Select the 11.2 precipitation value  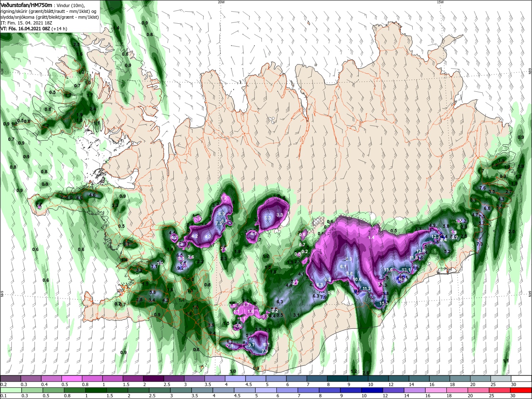click(367, 288)
